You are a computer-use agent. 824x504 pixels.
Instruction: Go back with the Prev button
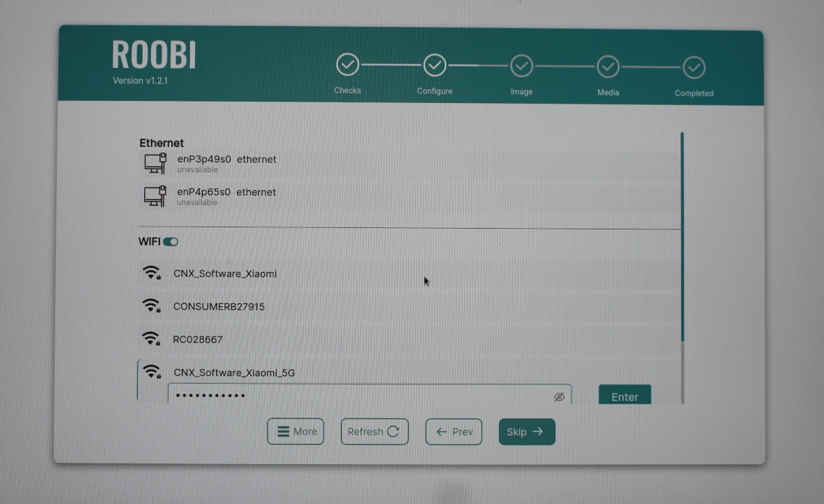pyautogui.click(x=454, y=432)
